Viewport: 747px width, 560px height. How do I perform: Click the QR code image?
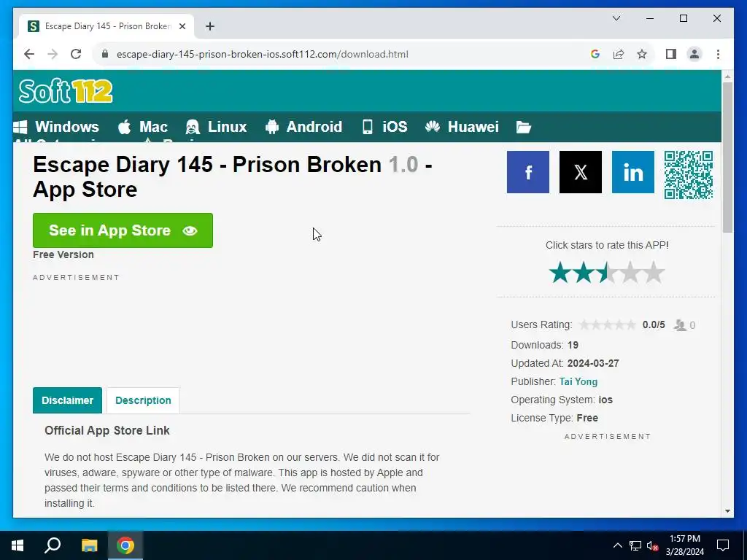[x=689, y=175]
